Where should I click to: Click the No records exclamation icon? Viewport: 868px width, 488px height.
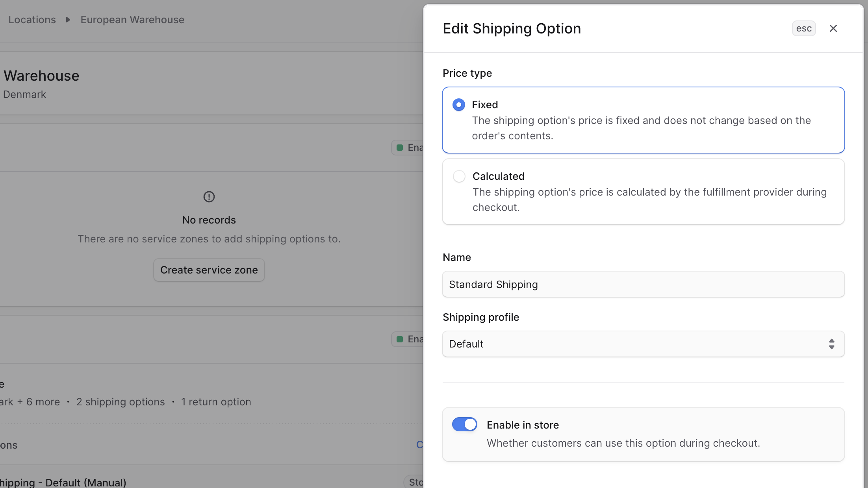[x=209, y=196]
